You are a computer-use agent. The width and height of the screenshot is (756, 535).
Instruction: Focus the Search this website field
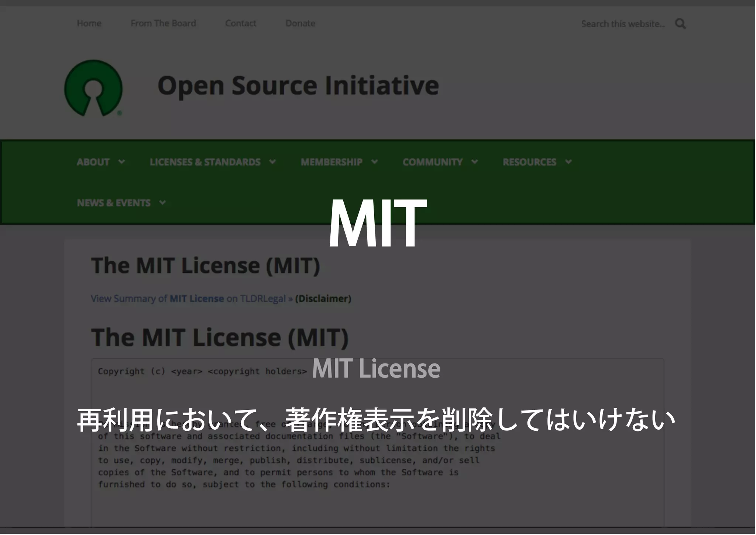click(623, 24)
